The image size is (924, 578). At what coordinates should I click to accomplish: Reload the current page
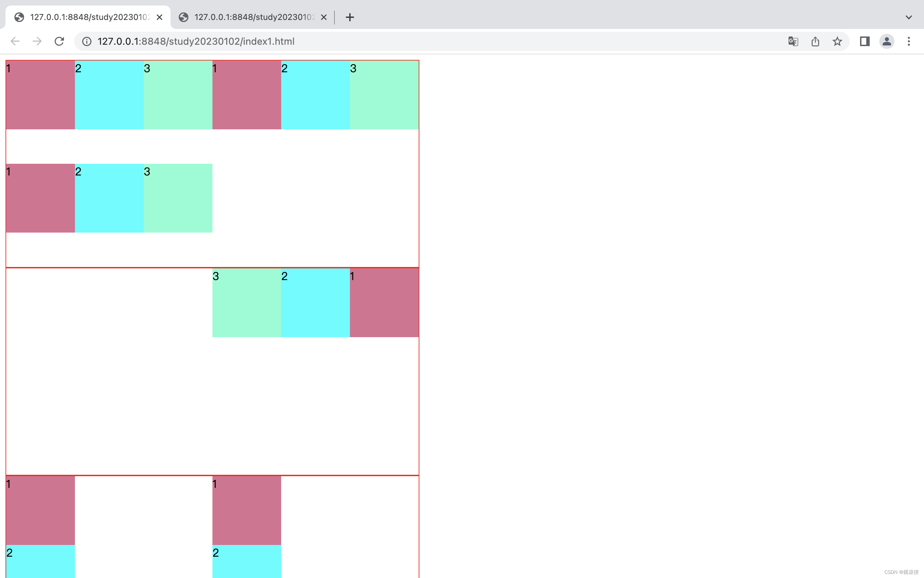tap(59, 41)
